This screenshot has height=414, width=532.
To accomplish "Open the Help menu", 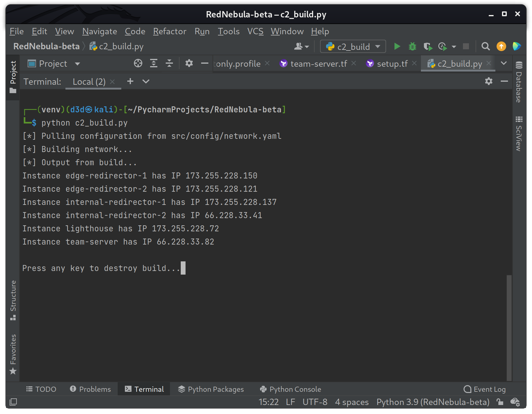I will (x=320, y=31).
